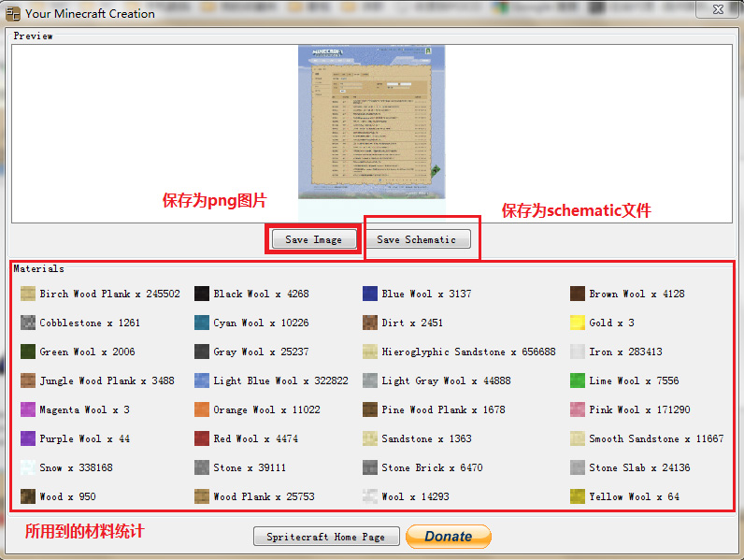
Task: Click the Donate button
Action: (449, 537)
